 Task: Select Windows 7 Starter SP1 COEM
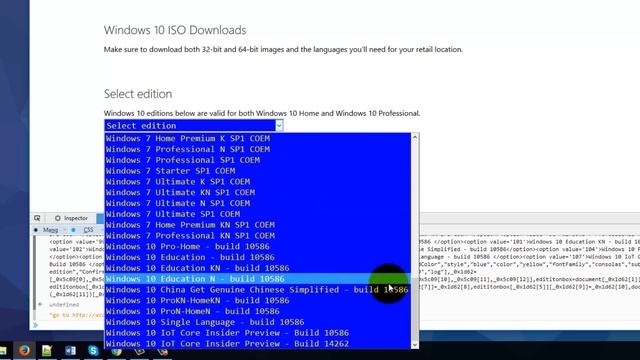(258, 171)
